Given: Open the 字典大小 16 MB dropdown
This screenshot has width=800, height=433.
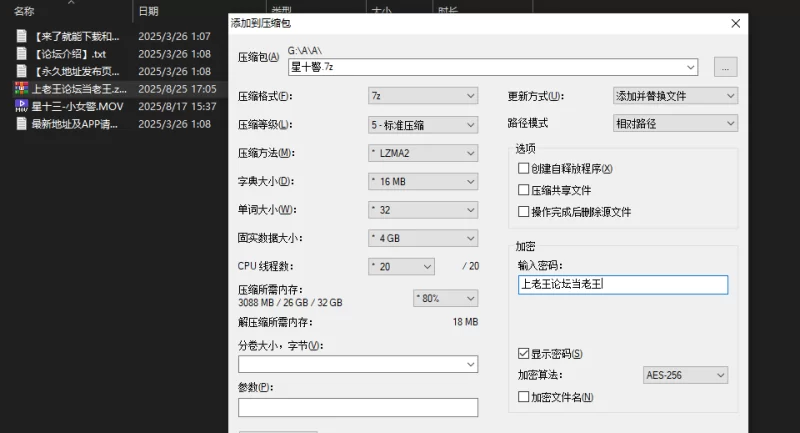Looking at the screenshot, I should click(423, 182).
